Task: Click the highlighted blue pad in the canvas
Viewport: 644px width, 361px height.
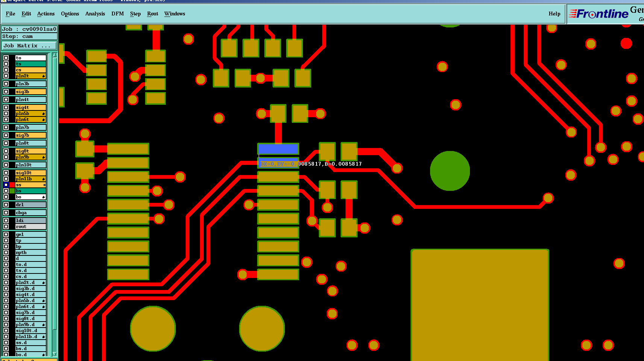Action: [x=278, y=149]
